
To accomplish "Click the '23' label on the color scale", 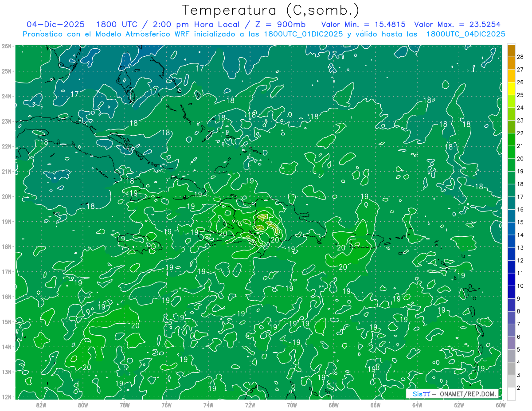I will (520, 121).
